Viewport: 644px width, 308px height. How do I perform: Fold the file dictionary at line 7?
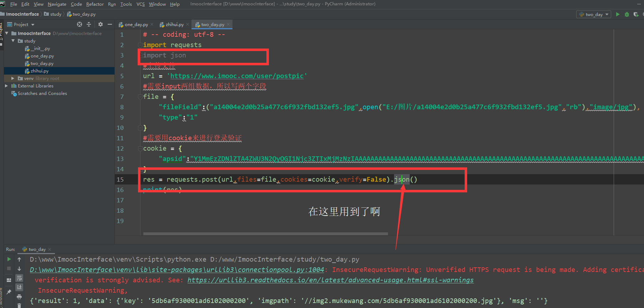(140, 97)
